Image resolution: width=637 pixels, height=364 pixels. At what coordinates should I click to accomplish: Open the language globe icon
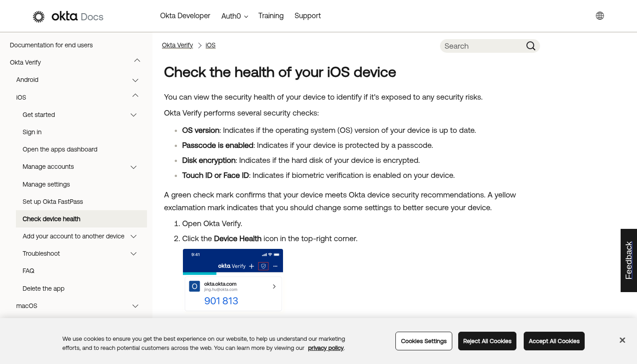coord(600,16)
